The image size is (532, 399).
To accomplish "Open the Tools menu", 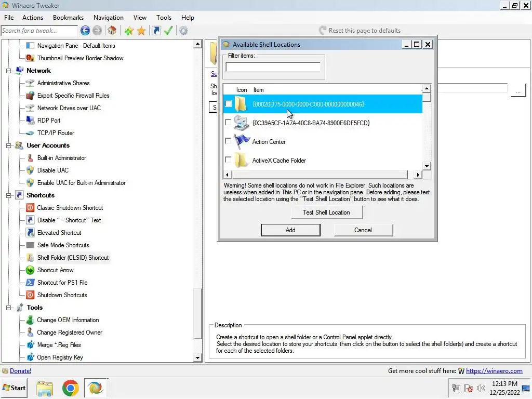I will pos(164,18).
